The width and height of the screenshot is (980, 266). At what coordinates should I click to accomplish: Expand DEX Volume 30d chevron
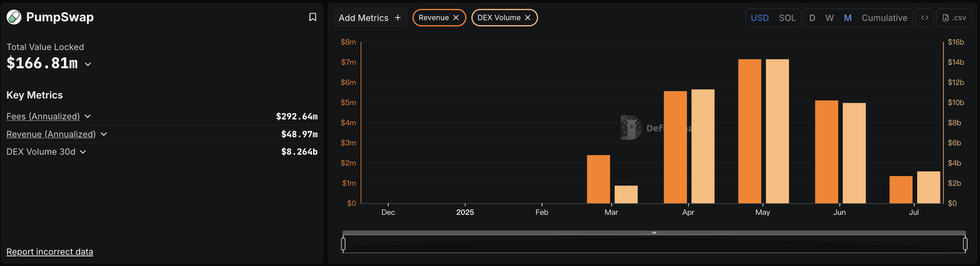coord(83,152)
